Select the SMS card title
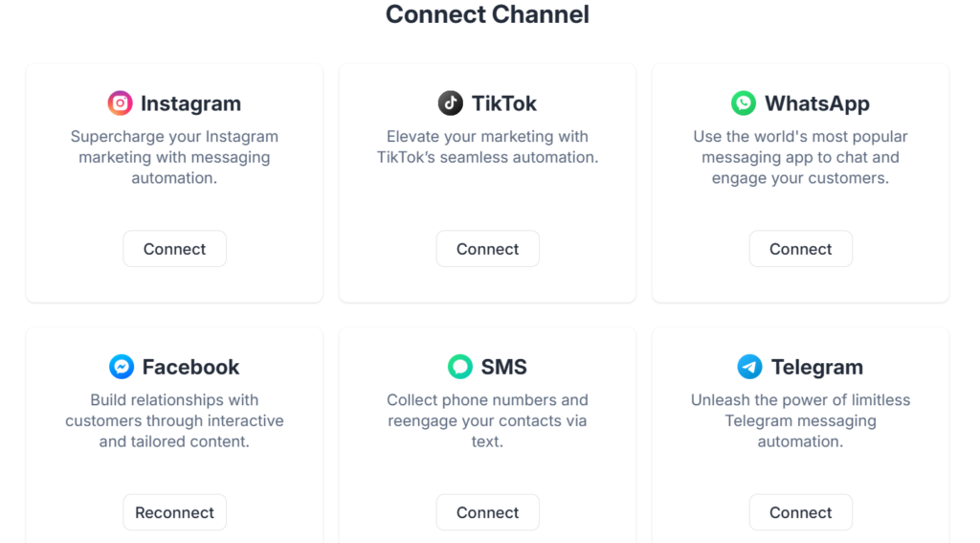This screenshot has width=980, height=543. [503, 367]
